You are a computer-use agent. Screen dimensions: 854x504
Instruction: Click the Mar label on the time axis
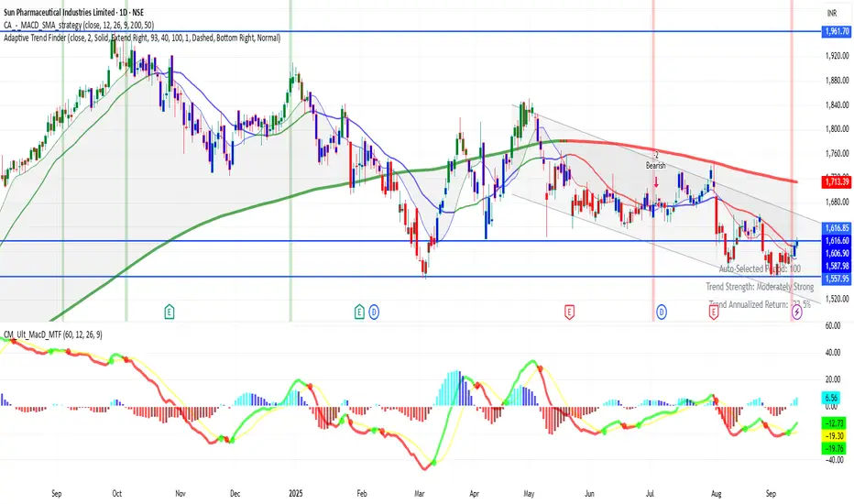[x=419, y=494]
